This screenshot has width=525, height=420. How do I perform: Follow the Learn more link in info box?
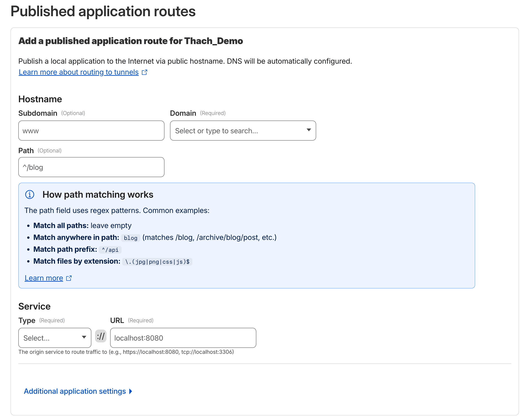pos(44,278)
